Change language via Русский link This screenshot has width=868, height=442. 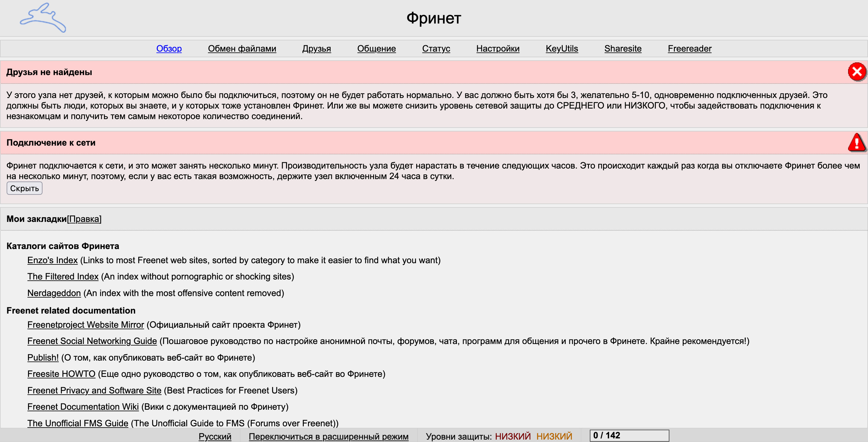(x=215, y=436)
